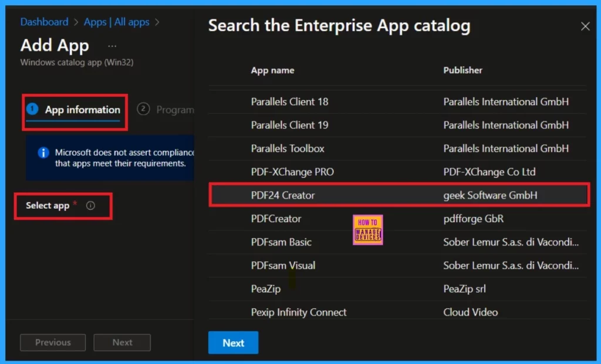Click the Select app info icon
This screenshot has width=601, height=364.
pos(90,206)
